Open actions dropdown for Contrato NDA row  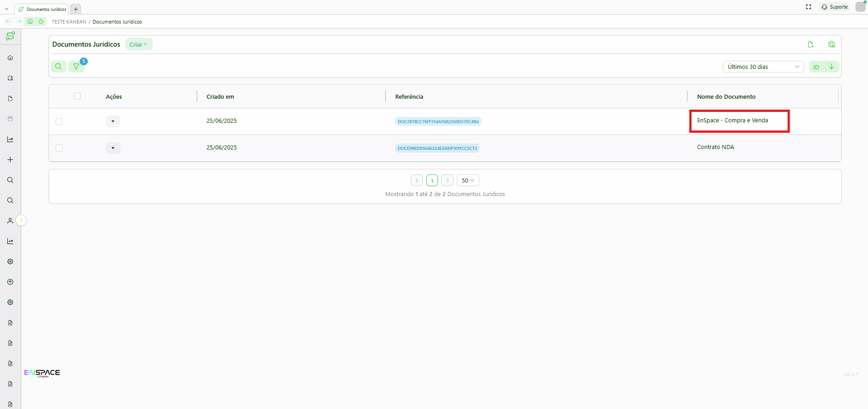coord(113,148)
